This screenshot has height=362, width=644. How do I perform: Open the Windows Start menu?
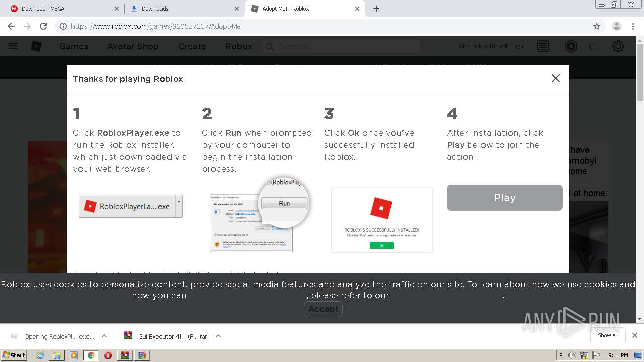coord(14,355)
